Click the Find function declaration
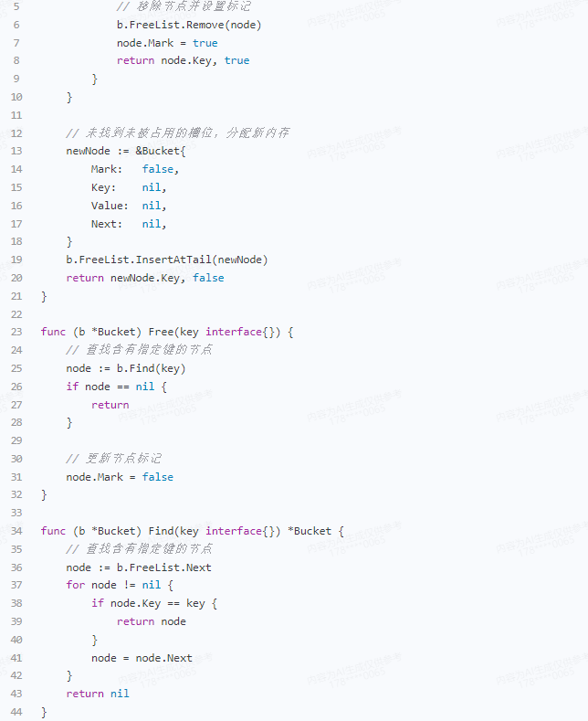Screen dimensions: 588x721 coord(192,531)
